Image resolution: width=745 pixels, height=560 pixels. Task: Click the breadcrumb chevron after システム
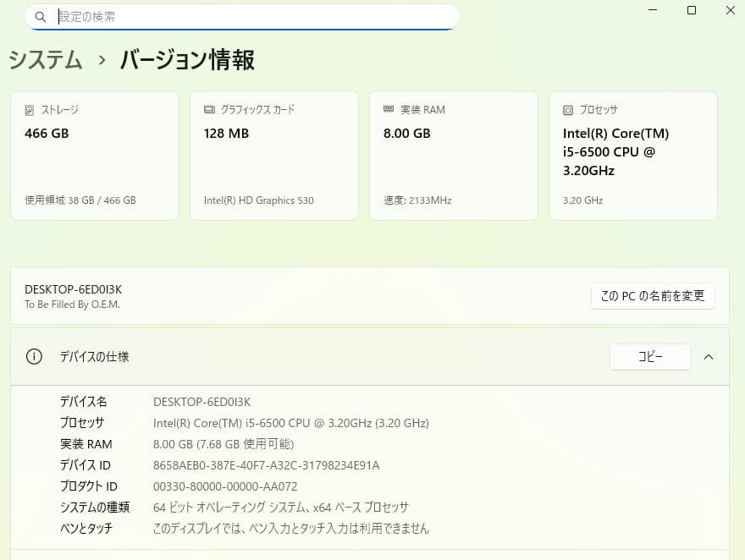pos(101,60)
